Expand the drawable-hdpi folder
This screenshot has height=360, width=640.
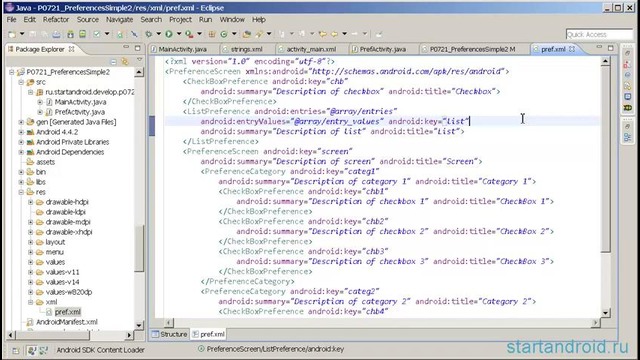31,202
